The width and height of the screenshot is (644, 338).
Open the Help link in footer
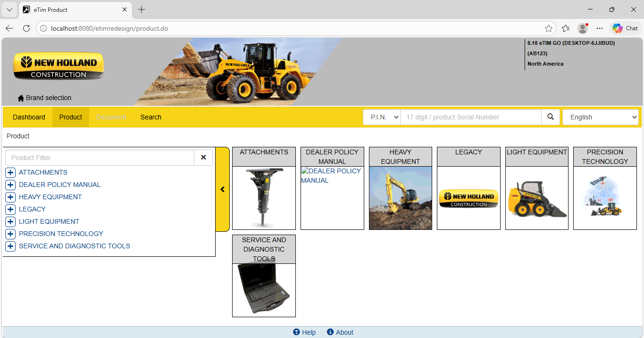(309, 332)
